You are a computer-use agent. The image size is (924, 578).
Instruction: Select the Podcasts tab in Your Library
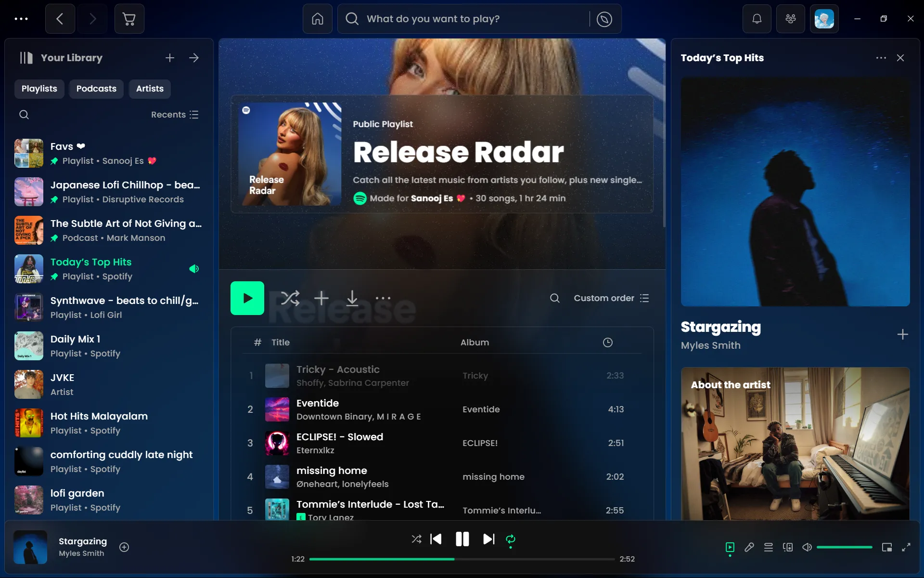tap(96, 89)
